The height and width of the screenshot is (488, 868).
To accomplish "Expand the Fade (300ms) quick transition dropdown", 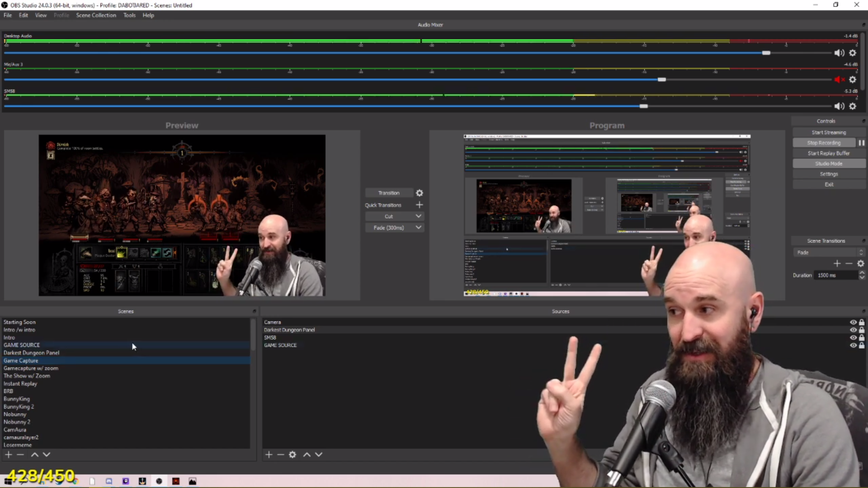I will click(418, 228).
